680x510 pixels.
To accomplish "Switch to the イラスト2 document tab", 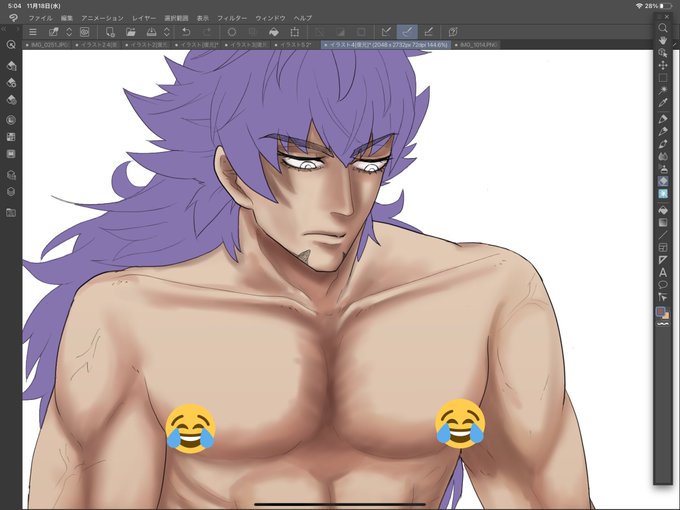I will pyautogui.click(x=147, y=45).
